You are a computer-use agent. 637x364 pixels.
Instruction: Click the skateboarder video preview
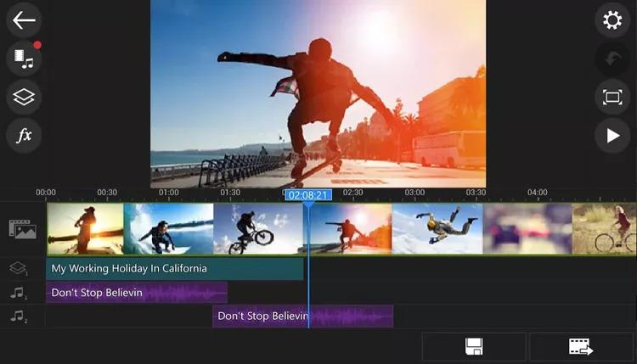coord(318,93)
